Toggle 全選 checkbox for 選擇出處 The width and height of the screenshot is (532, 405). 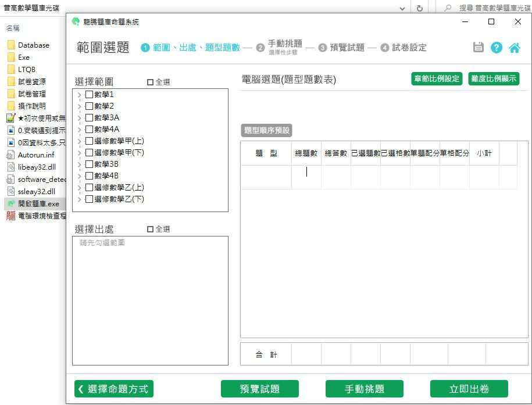[x=151, y=230]
